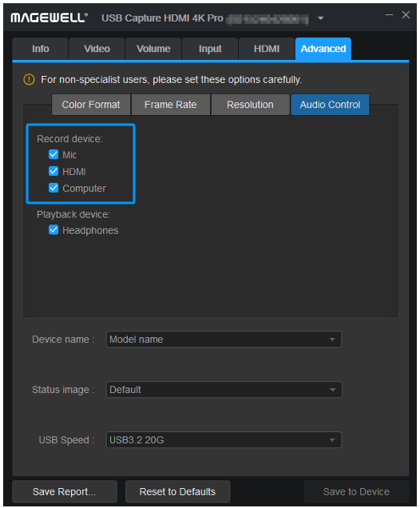Viewport: 420px width, 508px height.
Task: Open the device selector arrow in title bar
Action: pyautogui.click(x=320, y=18)
